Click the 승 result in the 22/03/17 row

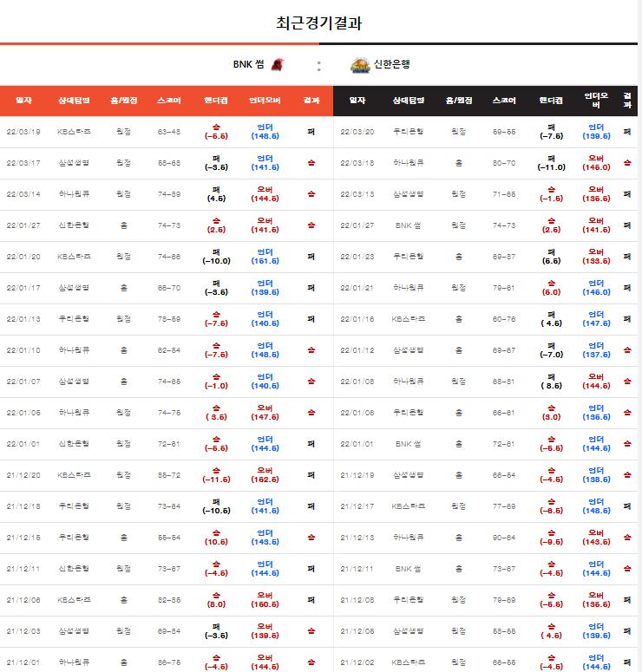[x=311, y=163]
